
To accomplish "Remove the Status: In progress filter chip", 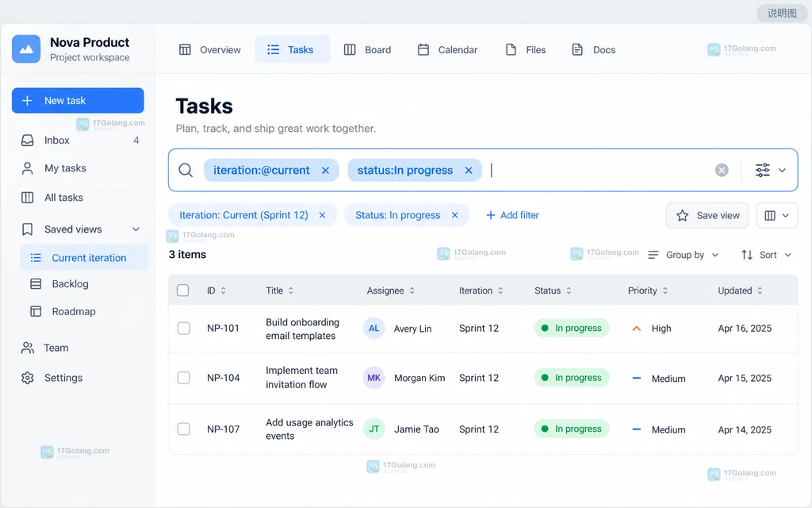I will click(454, 215).
